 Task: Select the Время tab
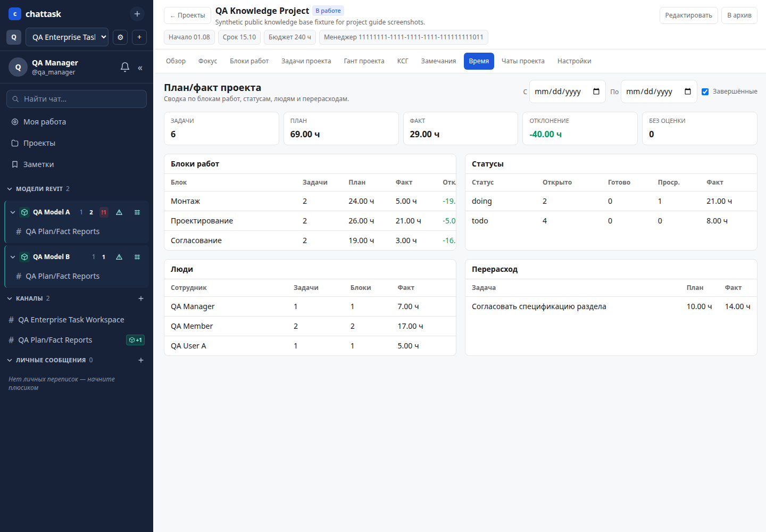pyautogui.click(x=479, y=61)
